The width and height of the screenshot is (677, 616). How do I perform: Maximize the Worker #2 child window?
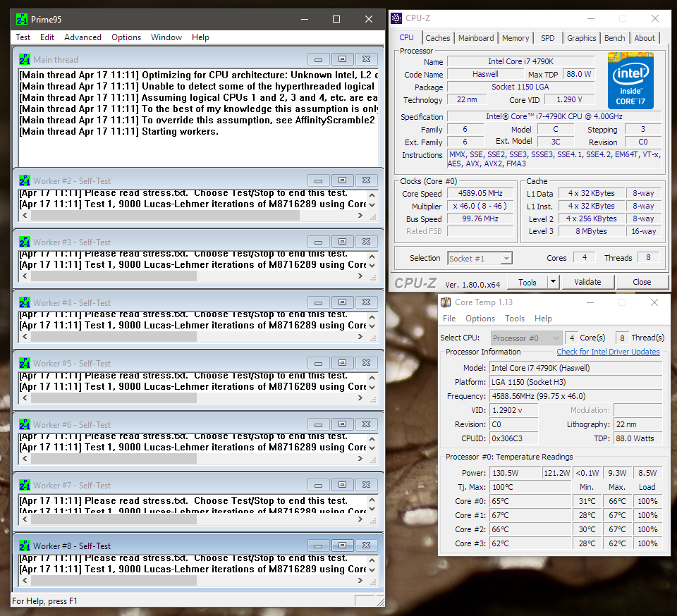click(343, 180)
